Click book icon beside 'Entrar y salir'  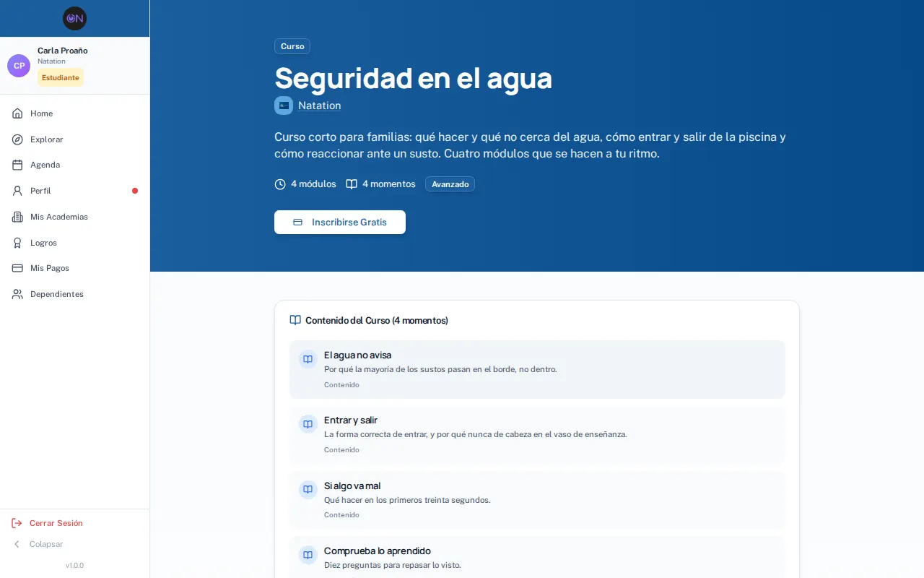coord(308,424)
